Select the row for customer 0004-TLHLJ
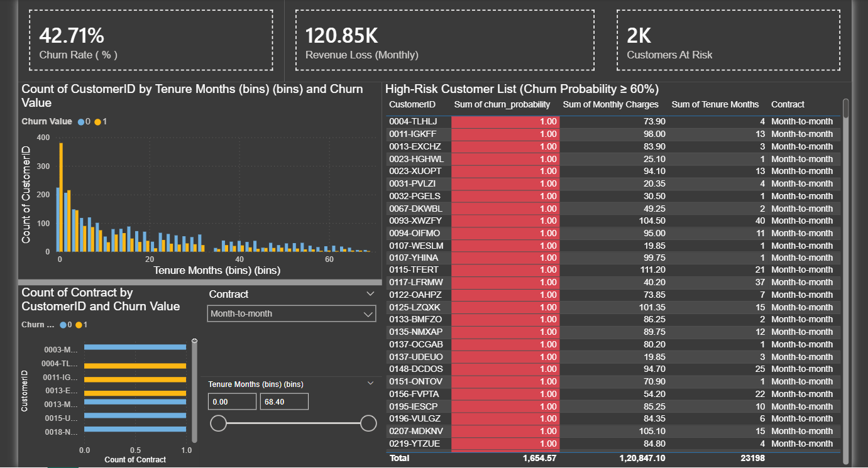Screen dimensions: 868x468 pos(415,121)
